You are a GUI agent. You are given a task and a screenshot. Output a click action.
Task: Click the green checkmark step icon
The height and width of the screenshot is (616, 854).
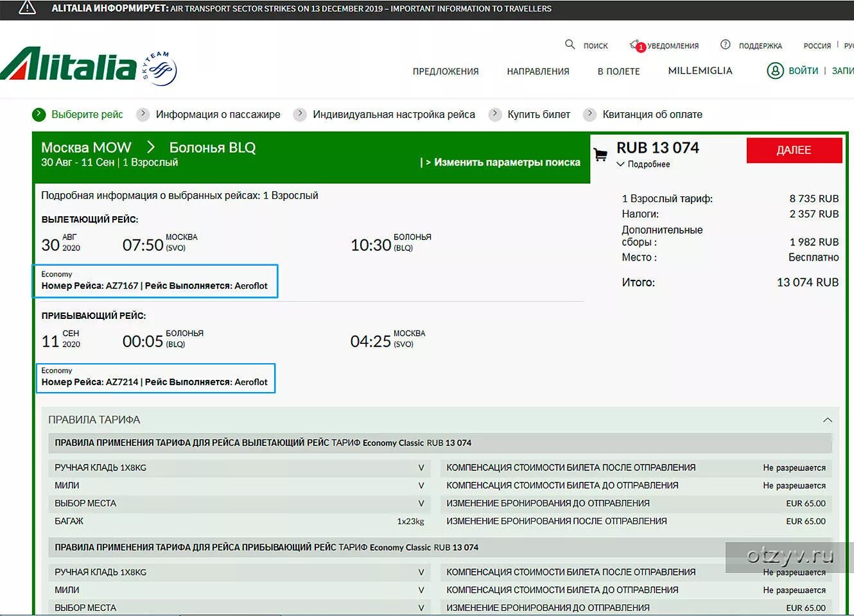[x=39, y=114]
